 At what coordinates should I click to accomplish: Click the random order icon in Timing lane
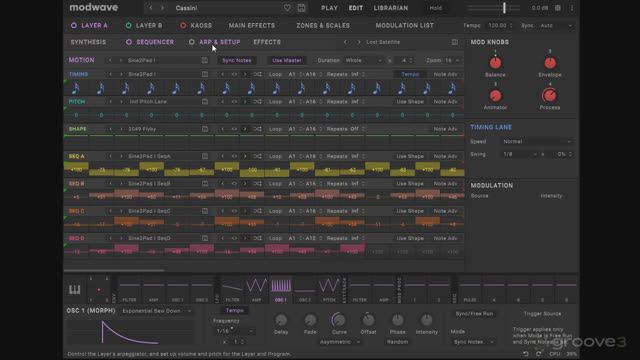(258, 74)
